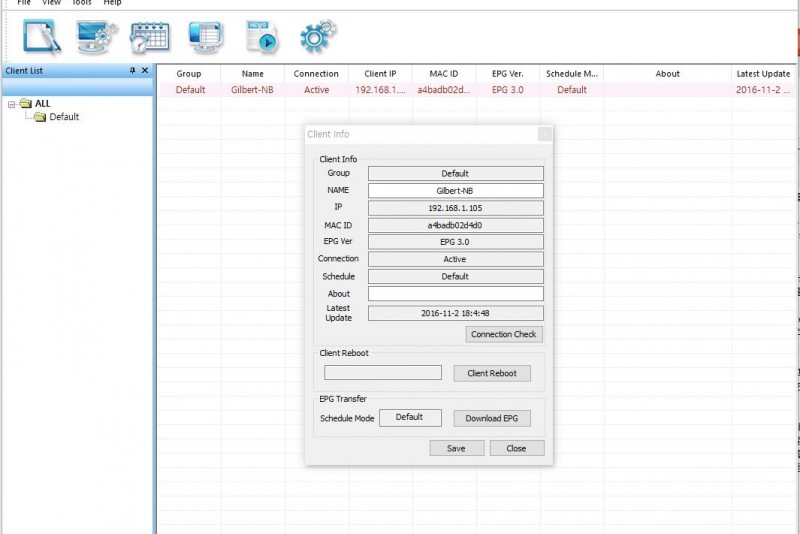Collapse the ALL tree node
The height and width of the screenshot is (534, 800).
point(11,104)
